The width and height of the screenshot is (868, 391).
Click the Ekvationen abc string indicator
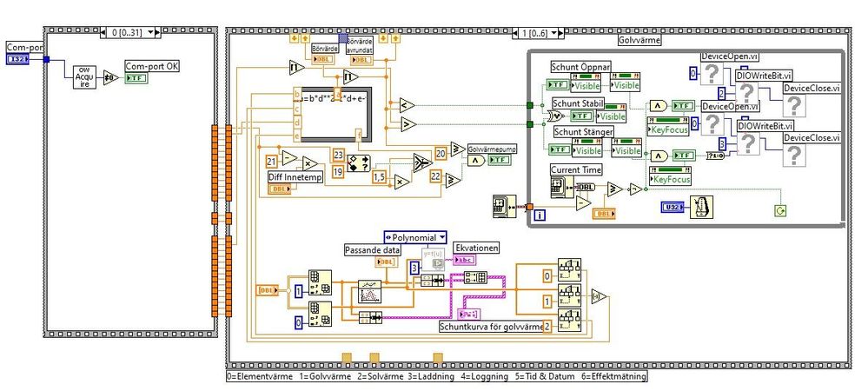click(465, 261)
